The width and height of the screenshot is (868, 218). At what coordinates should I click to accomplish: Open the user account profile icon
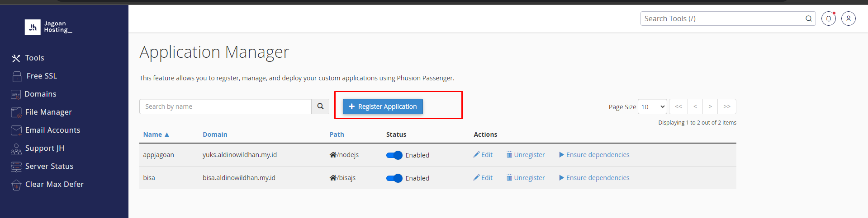848,19
